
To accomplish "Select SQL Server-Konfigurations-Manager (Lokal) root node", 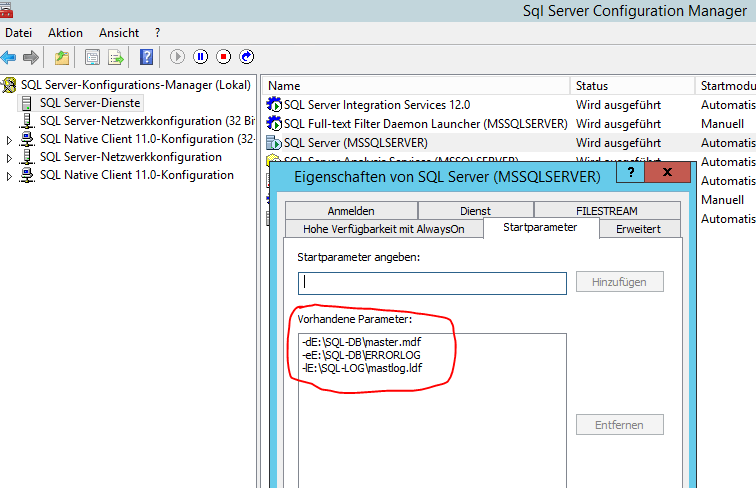I will pyautogui.click(x=135, y=85).
